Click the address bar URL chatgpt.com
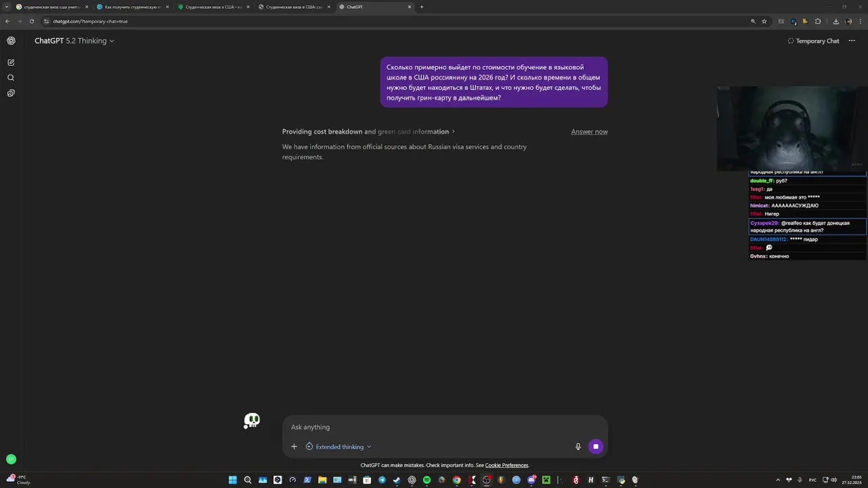The image size is (868, 488). click(x=90, y=21)
